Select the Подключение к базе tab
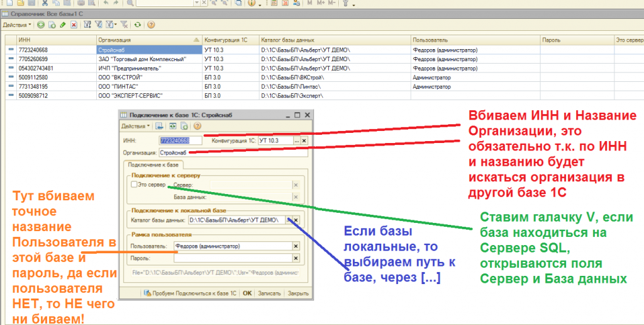The height and width of the screenshot is (325, 644). pos(153,164)
